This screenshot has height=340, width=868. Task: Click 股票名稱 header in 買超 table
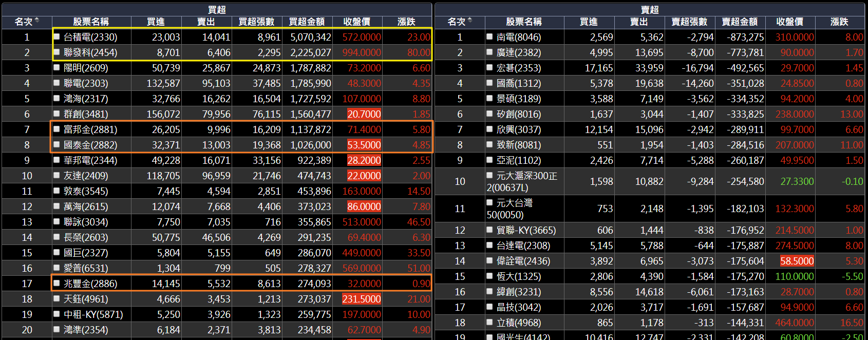click(91, 22)
